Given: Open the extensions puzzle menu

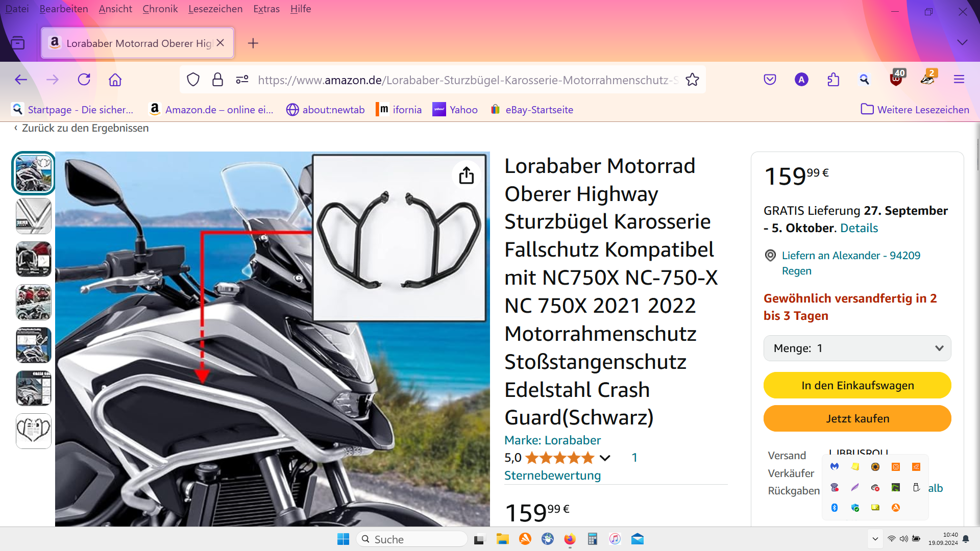Looking at the screenshot, I should click(x=833, y=80).
